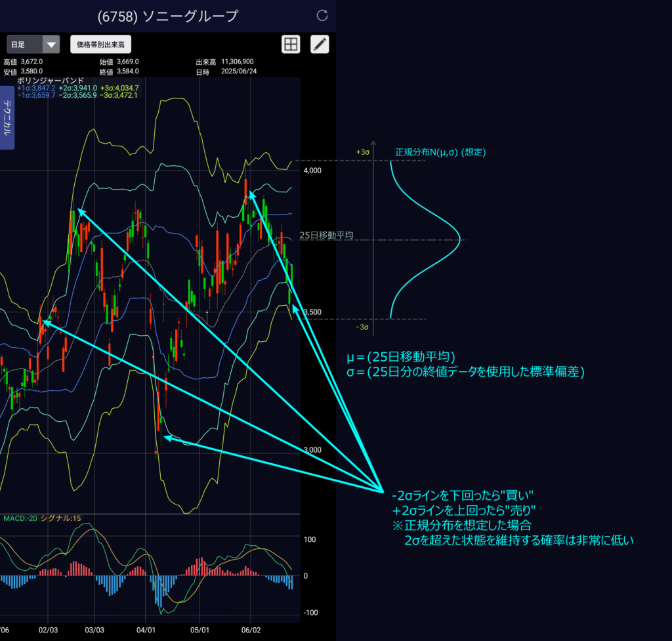Click the MACD 100 axis label
The width and height of the screenshot is (672, 641).
pyautogui.click(x=310, y=539)
